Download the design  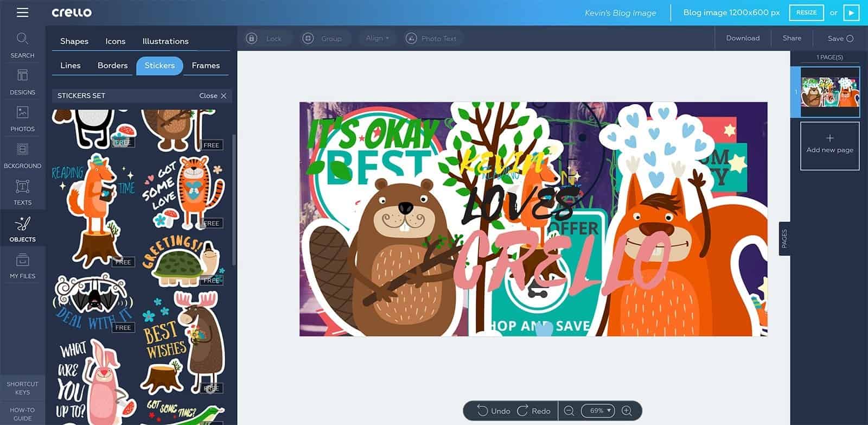click(743, 38)
